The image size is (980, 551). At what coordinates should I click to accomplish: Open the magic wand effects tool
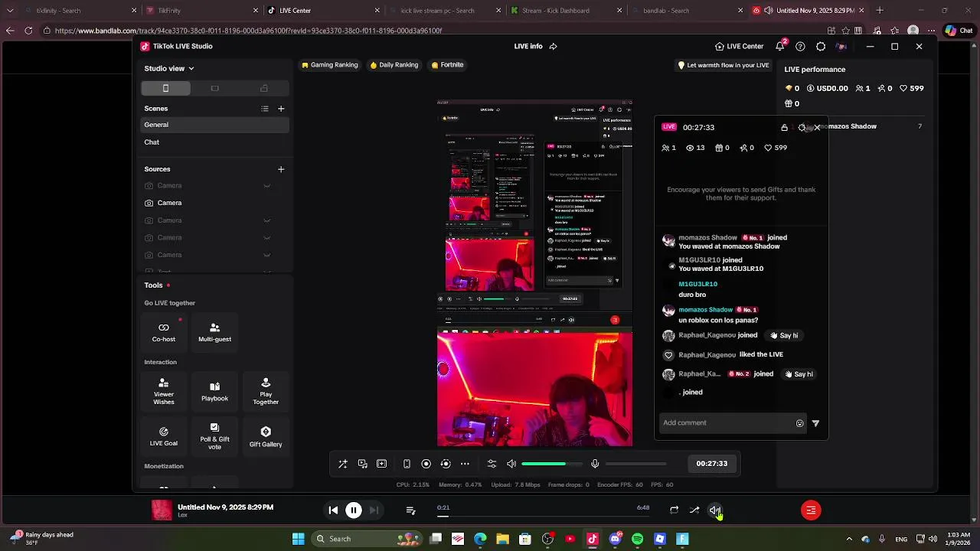tap(343, 464)
